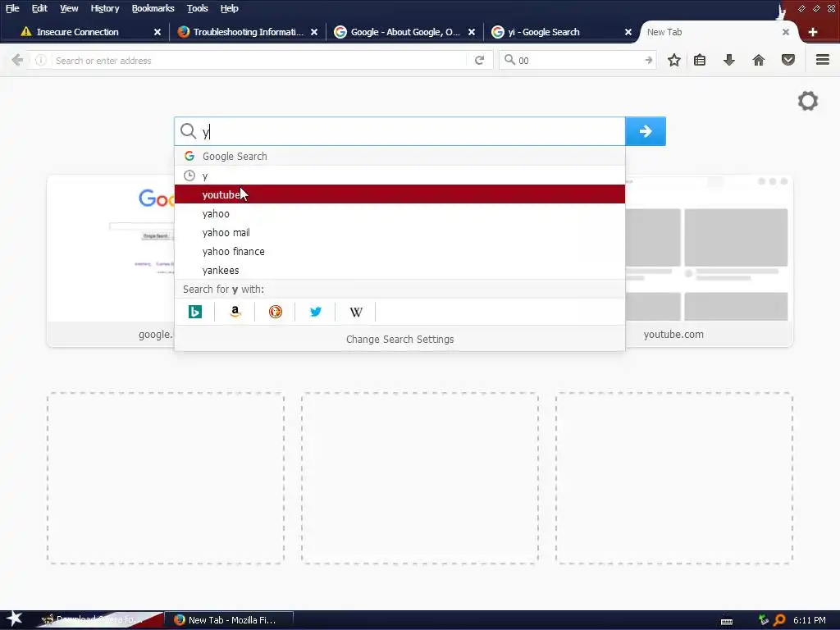Click the toolbar search box with 00

click(578, 60)
